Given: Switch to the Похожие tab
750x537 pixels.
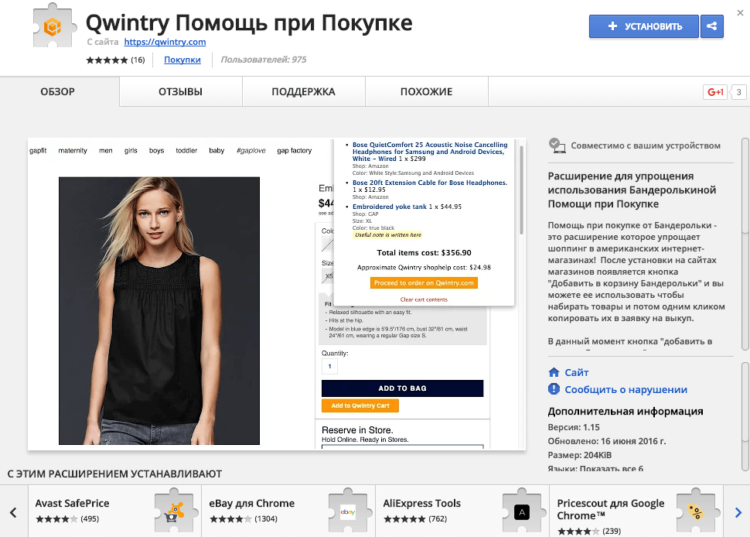Looking at the screenshot, I should [426, 91].
